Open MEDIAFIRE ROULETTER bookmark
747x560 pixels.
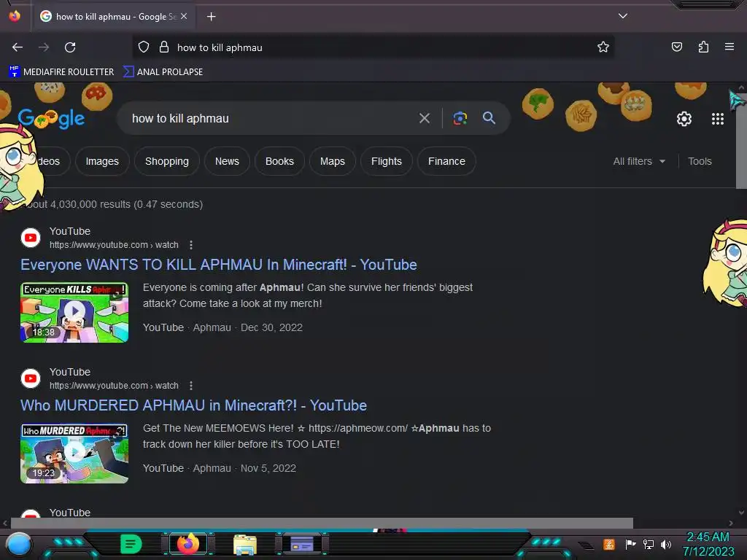click(61, 72)
